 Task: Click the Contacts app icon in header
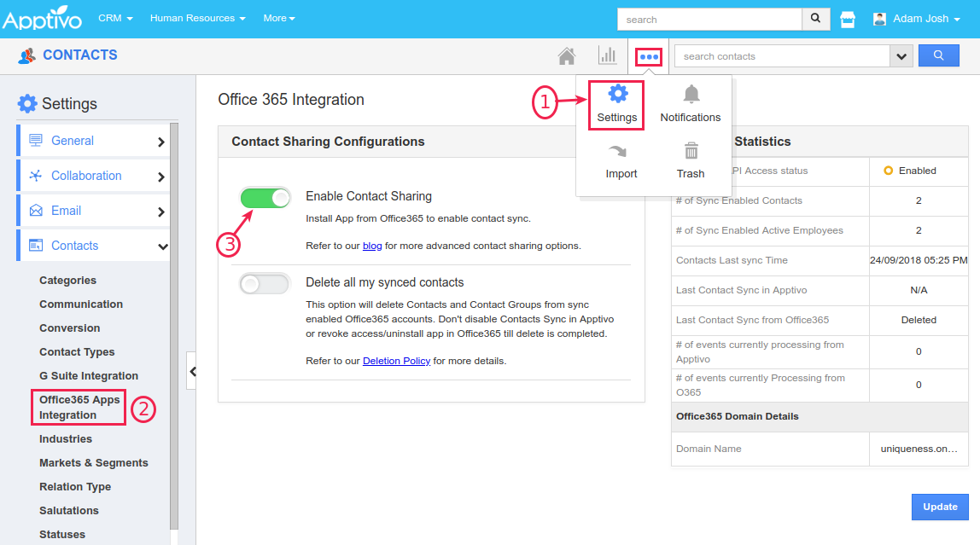point(26,55)
